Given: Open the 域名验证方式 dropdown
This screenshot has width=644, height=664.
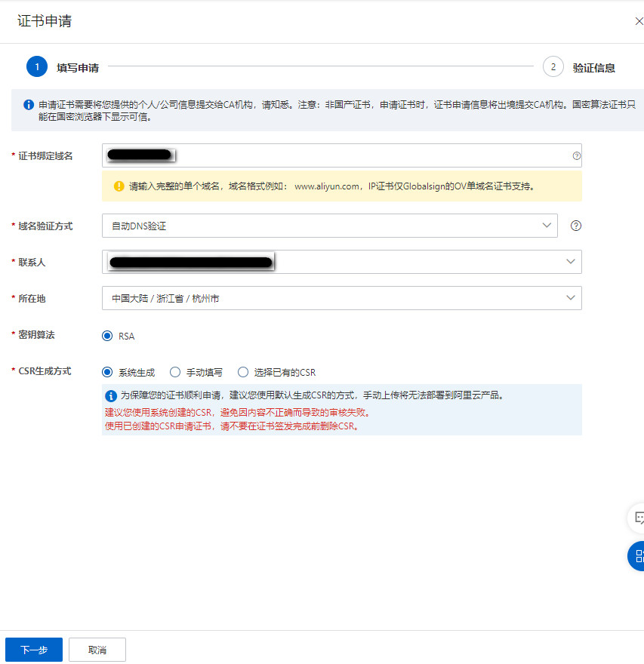Looking at the screenshot, I should 330,225.
